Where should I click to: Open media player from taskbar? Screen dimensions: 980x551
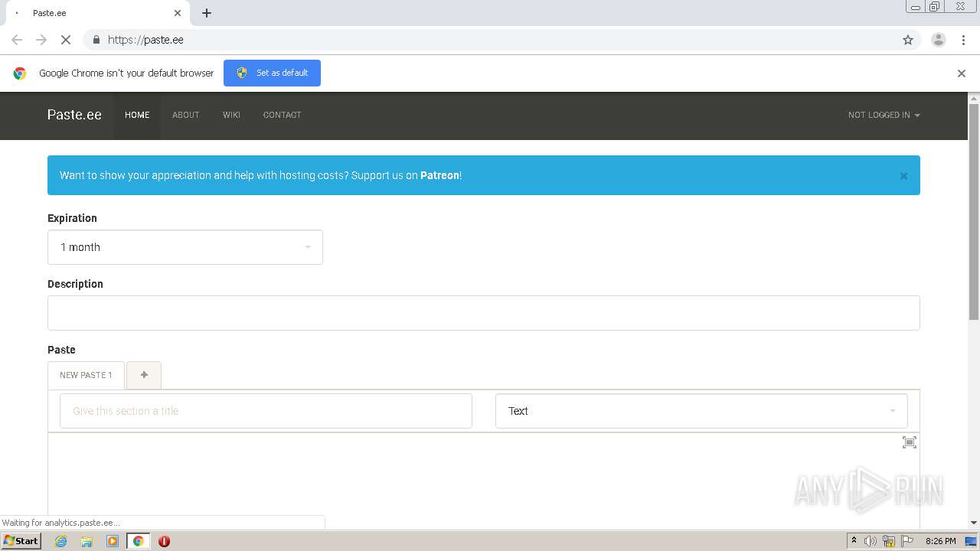click(113, 541)
